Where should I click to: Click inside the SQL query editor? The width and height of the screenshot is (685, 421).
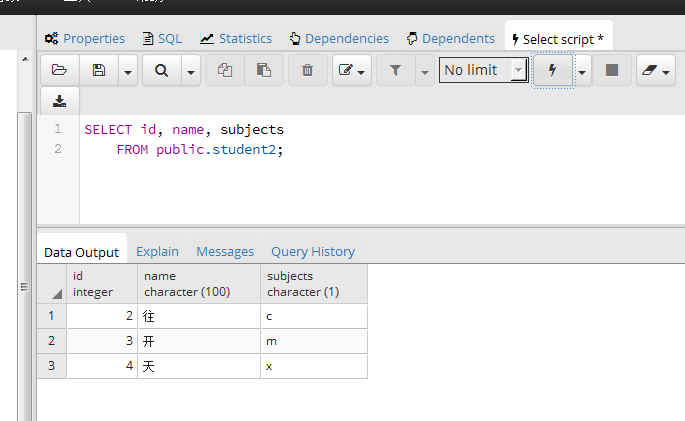click(380, 180)
